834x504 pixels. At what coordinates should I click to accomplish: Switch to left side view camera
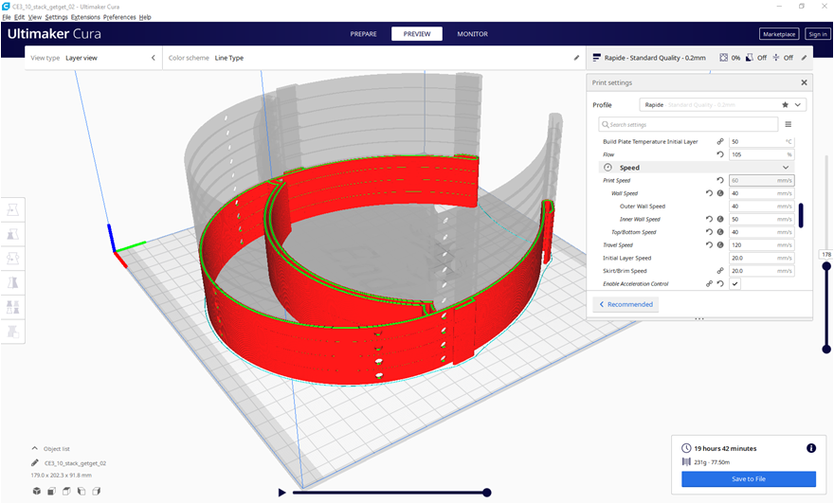pyautogui.click(x=82, y=491)
